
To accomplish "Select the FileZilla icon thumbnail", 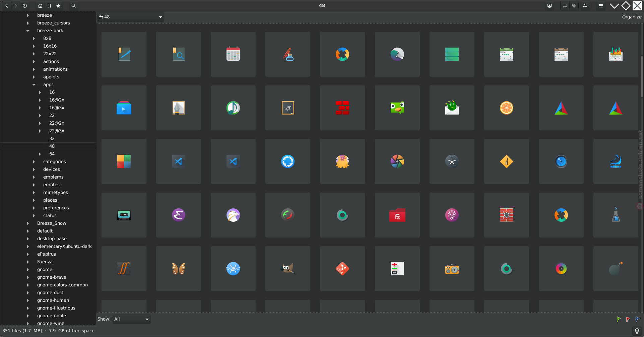I will pyautogui.click(x=397, y=215).
